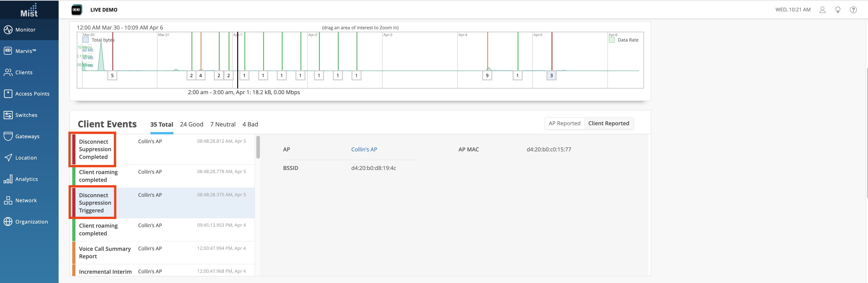
Task: Select the Voice Call Summary Report event
Action: (105, 252)
